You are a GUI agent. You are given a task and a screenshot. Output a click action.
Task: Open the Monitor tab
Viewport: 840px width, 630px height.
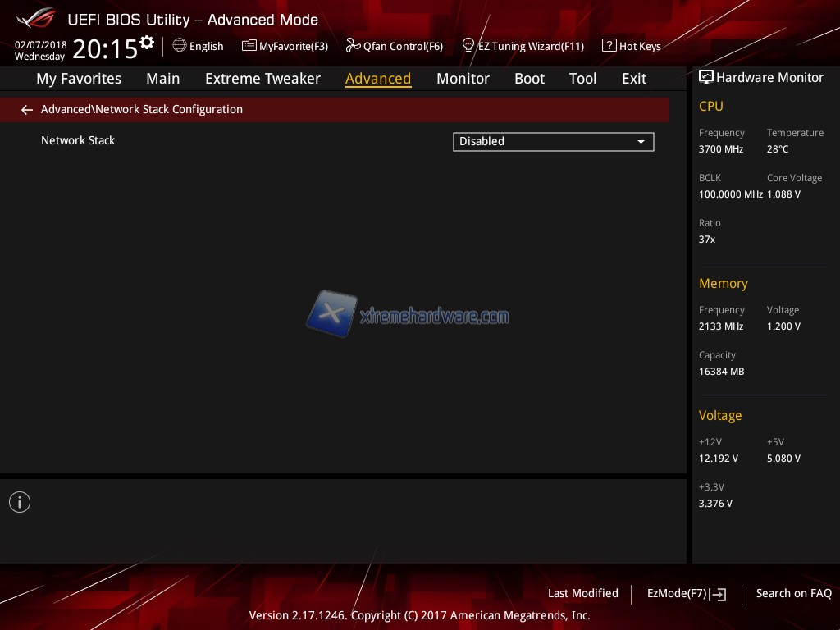(463, 79)
